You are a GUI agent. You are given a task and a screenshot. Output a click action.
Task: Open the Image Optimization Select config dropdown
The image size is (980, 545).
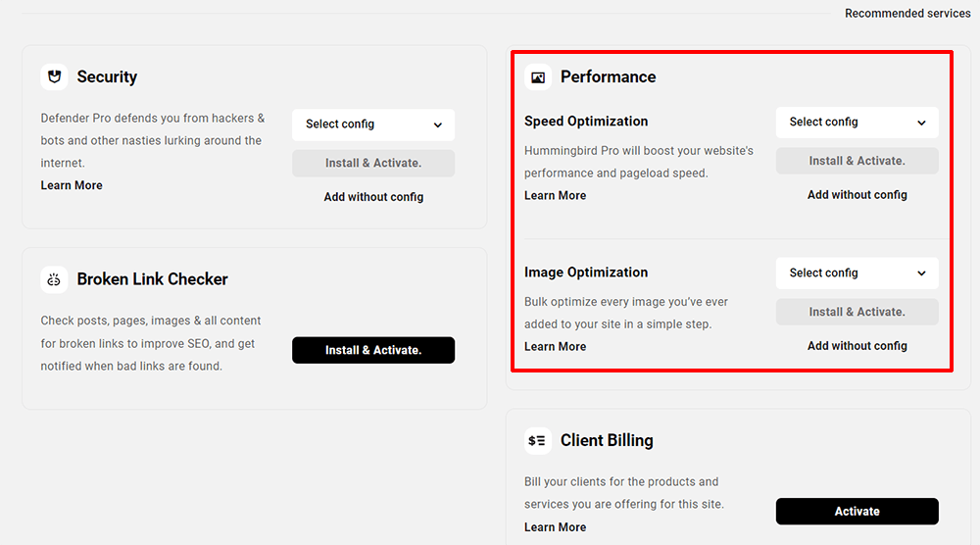point(857,273)
